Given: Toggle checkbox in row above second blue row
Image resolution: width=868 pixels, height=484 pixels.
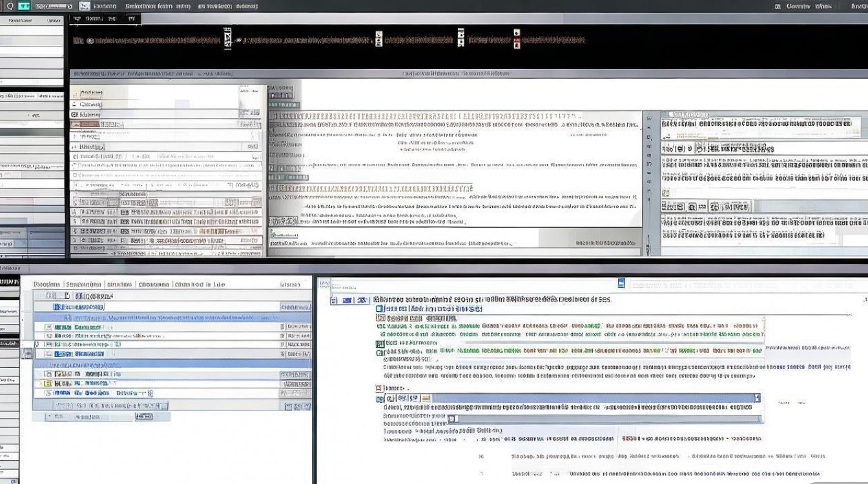Looking at the screenshot, I should [48, 354].
